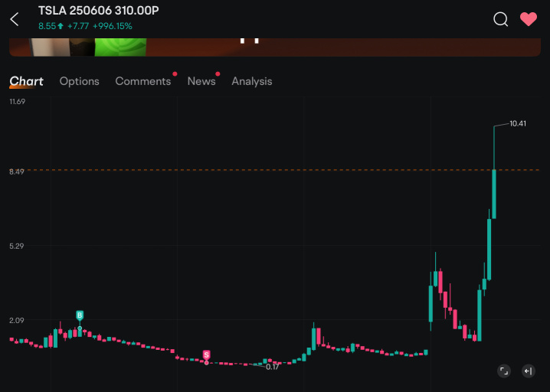Tap the 11.69 axis label
Viewport: 550px width, 392px height.
click(x=17, y=102)
